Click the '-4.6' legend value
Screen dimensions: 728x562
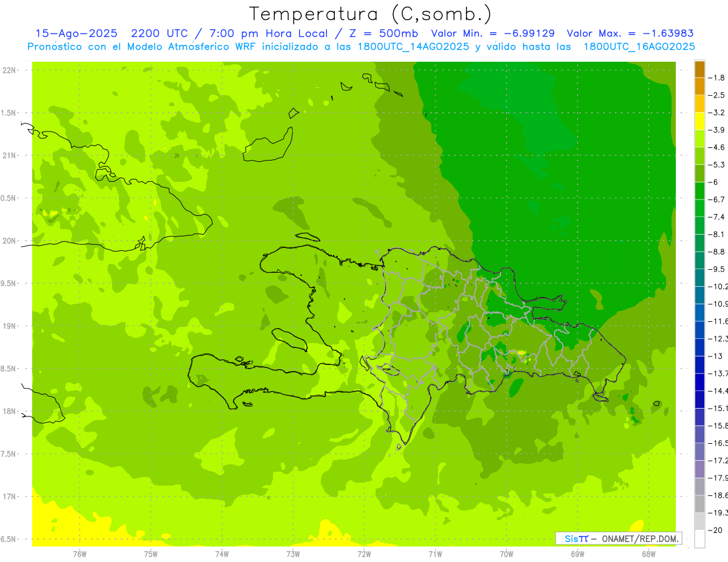[x=718, y=147]
